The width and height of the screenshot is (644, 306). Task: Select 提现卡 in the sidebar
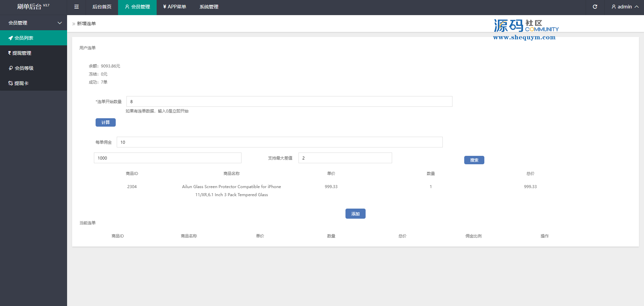(34, 83)
